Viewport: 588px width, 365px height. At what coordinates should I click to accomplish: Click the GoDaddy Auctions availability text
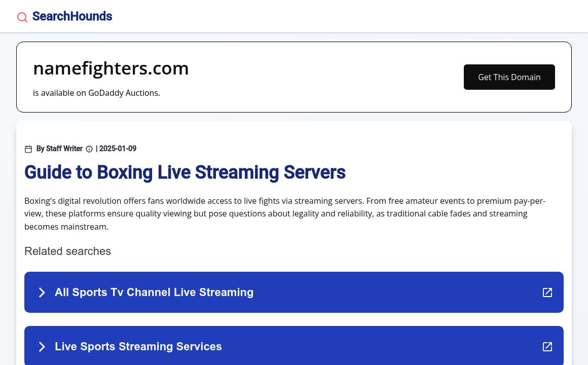(x=96, y=93)
